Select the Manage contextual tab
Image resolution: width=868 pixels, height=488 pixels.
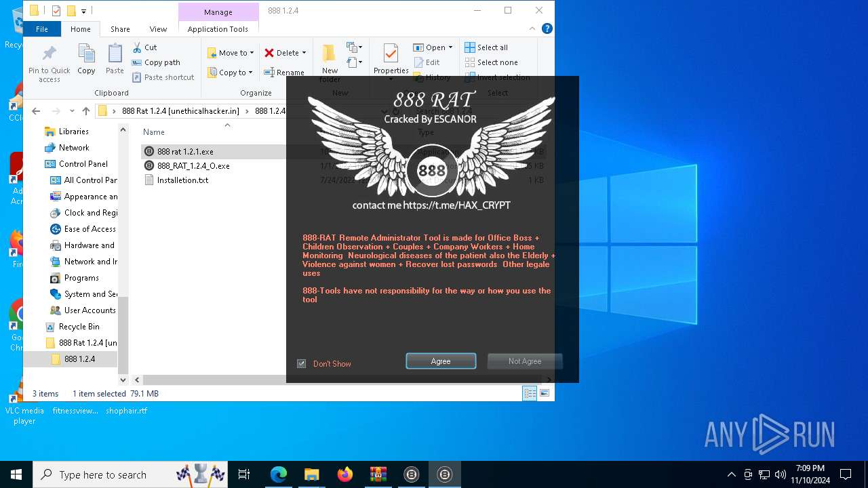tap(218, 12)
